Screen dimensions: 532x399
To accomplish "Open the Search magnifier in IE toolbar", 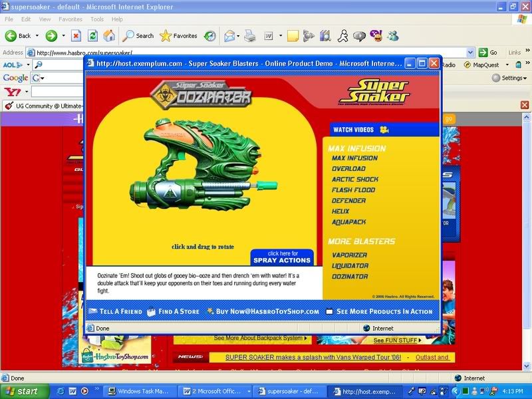I will click(x=138, y=36).
